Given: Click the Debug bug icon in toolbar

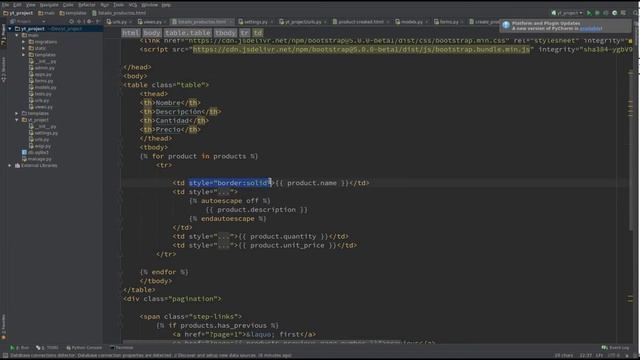Looking at the screenshot, I should [598, 13].
